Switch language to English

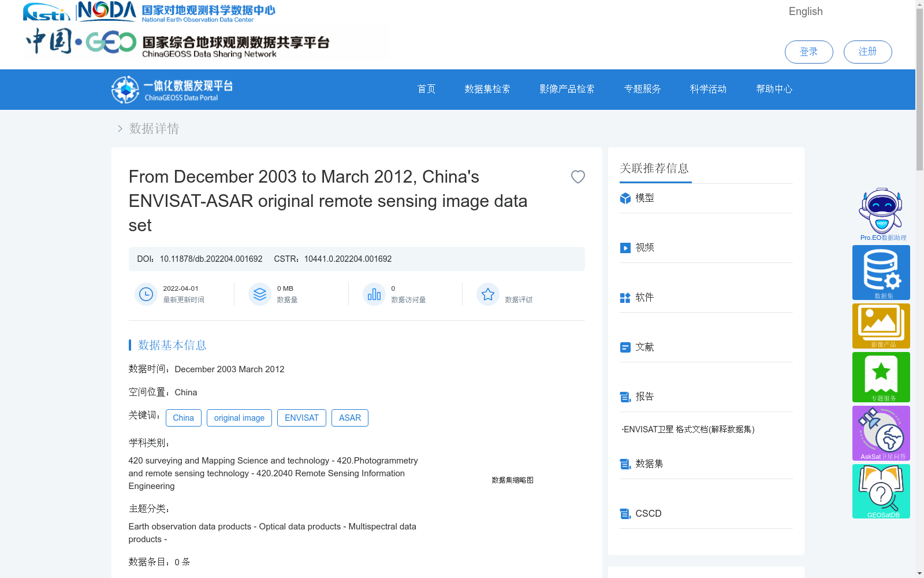pyautogui.click(x=806, y=12)
